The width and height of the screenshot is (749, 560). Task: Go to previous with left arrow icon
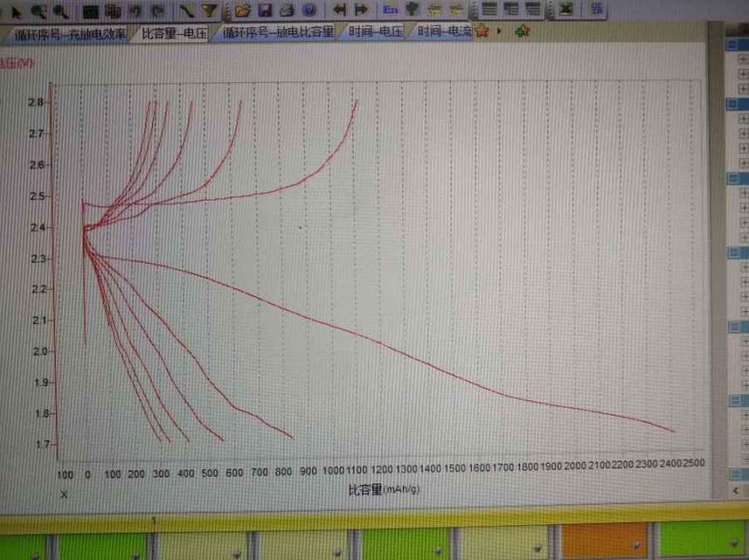click(x=340, y=9)
